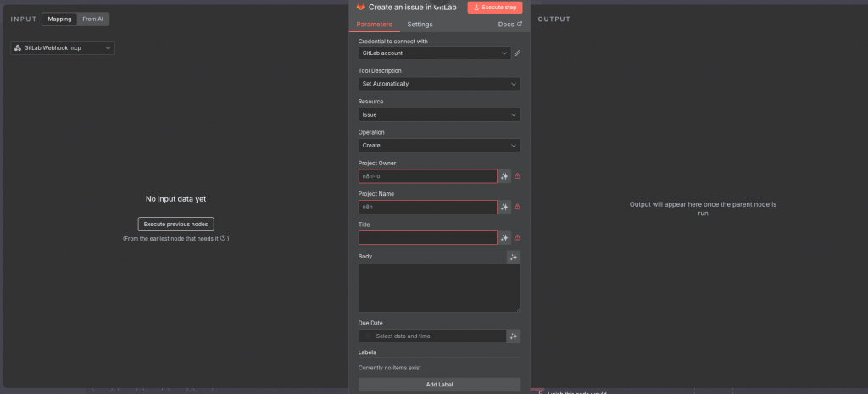Click the AI sparkle icon next to Due Date
This screenshot has width=868, height=394.
(x=514, y=336)
